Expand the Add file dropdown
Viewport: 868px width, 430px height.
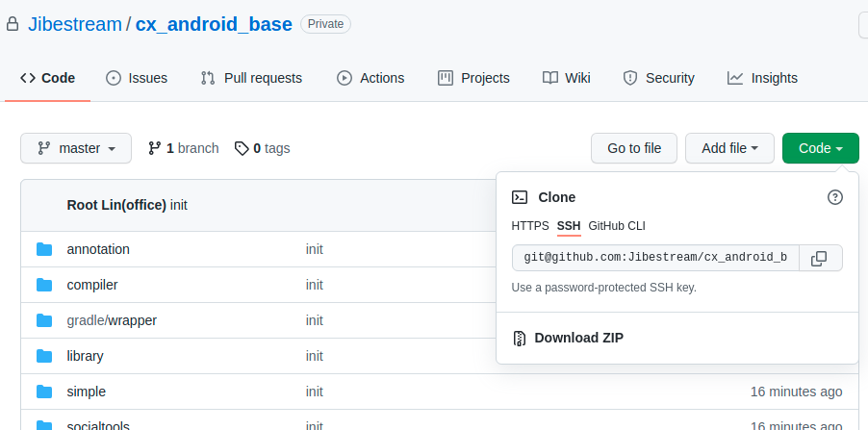(x=729, y=148)
